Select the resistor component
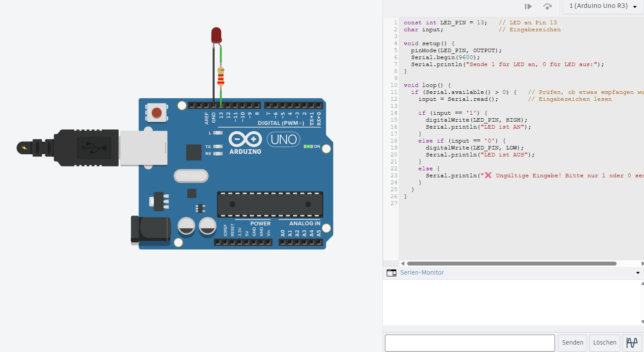644x352 pixels. tap(221, 76)
